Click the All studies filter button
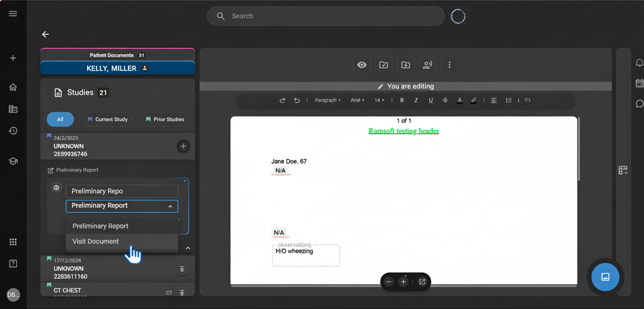Viewport: 644px width, 309px height. click(60, 119)
